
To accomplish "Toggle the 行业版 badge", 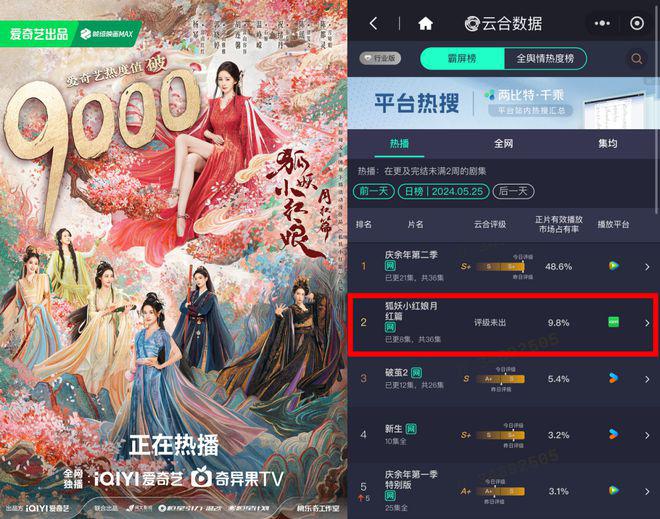I will click(380, 58).
